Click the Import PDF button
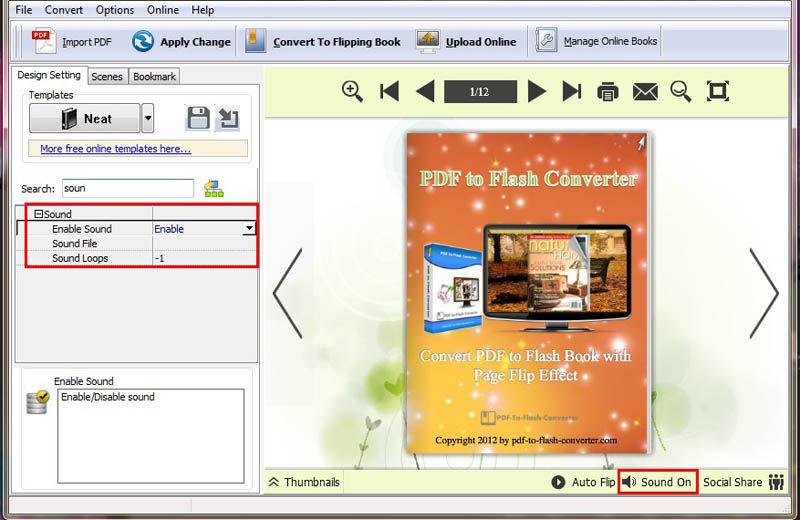 click(72, 42)
